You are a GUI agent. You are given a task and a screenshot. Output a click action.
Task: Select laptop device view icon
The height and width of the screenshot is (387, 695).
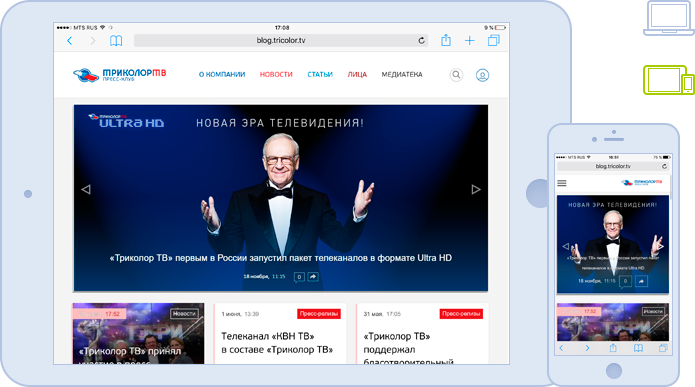(669, 18)
